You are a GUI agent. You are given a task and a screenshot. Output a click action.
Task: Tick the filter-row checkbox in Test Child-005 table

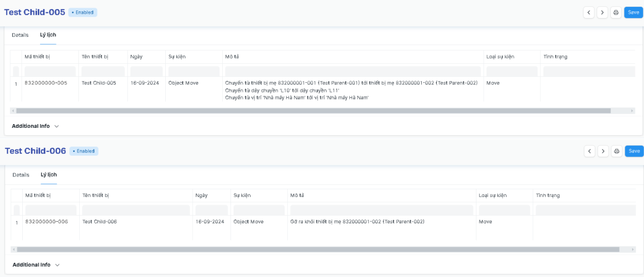[x=16, y=71]
